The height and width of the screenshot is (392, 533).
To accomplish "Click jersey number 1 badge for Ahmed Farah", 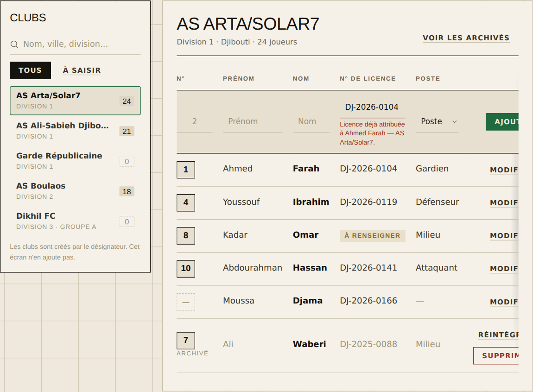I will [x=186, y=170].
